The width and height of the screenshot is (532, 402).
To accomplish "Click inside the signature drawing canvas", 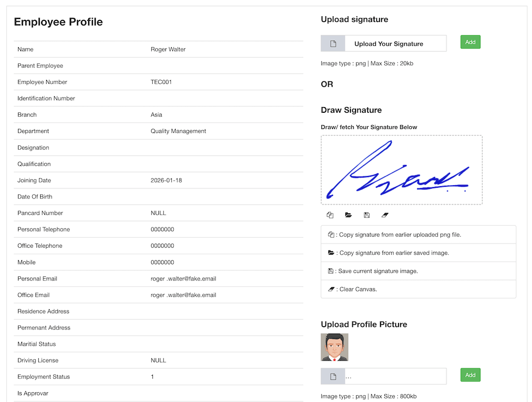I will click(401, 170).
